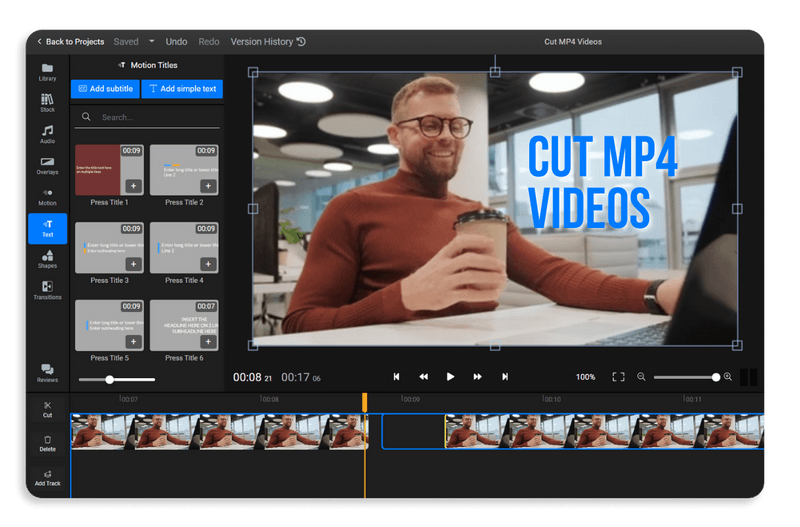This screenshot has width=800, height=527.
Task: Go back to Projects
Action: click(x=70, y=42)
